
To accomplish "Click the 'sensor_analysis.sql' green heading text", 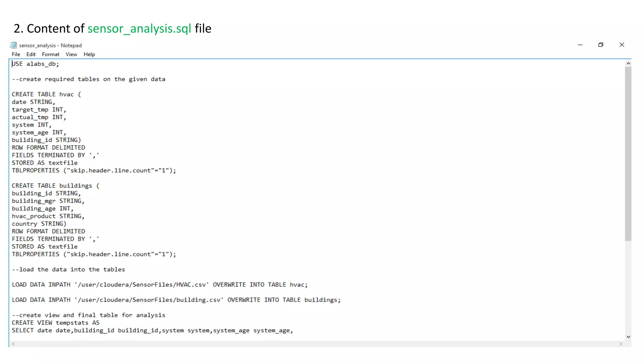I will click(139, 29).
